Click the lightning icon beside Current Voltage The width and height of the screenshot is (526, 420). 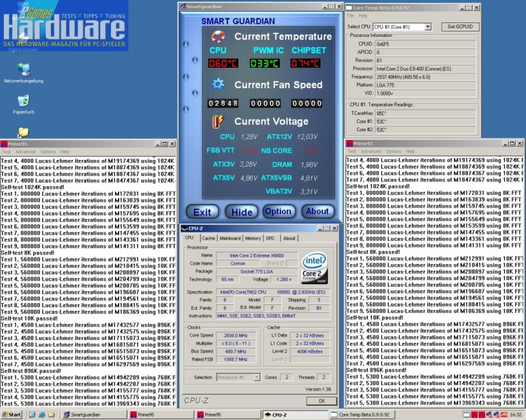pos(218,122)
